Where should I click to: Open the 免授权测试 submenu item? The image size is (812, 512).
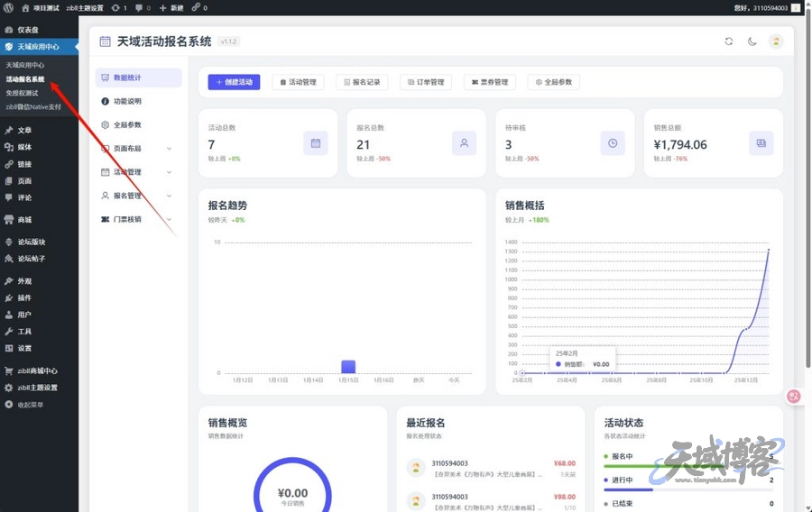(x=22, y=93)
